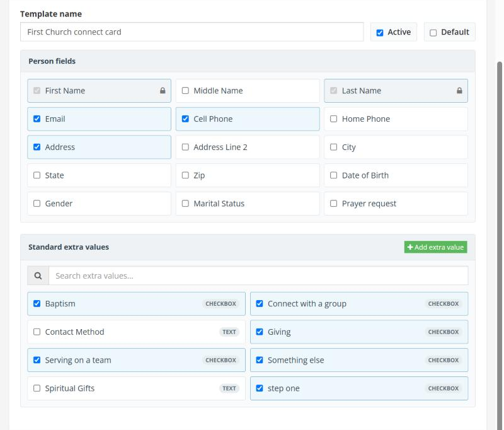504x430 pixels.
Task: Uncheck the step one extra value
Action: point(260,388)
